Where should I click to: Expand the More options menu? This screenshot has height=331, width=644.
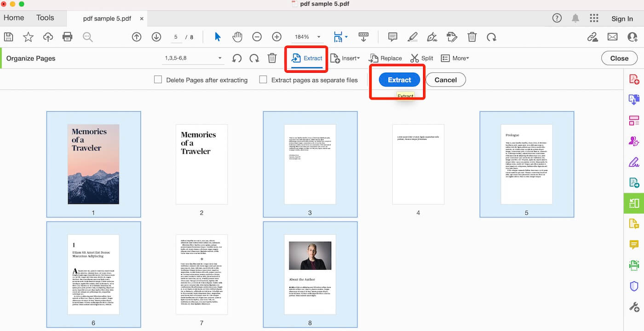pos(455,58)
